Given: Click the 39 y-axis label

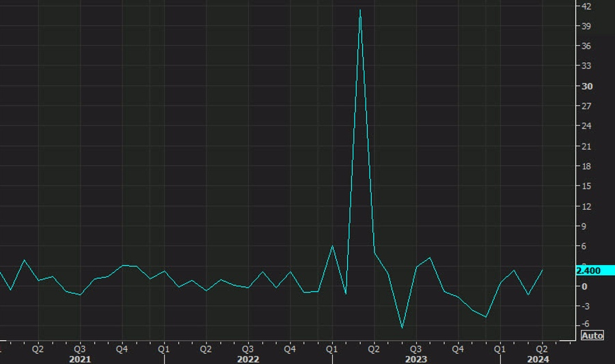Looking at the screenshot, I should point(586,26).
